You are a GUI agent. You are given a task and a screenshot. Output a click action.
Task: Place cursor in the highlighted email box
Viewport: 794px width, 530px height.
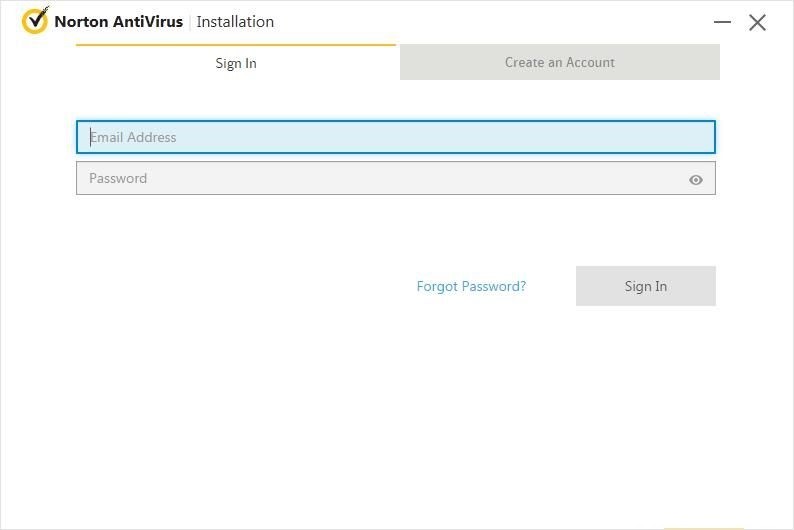click(x=395, y=137)
